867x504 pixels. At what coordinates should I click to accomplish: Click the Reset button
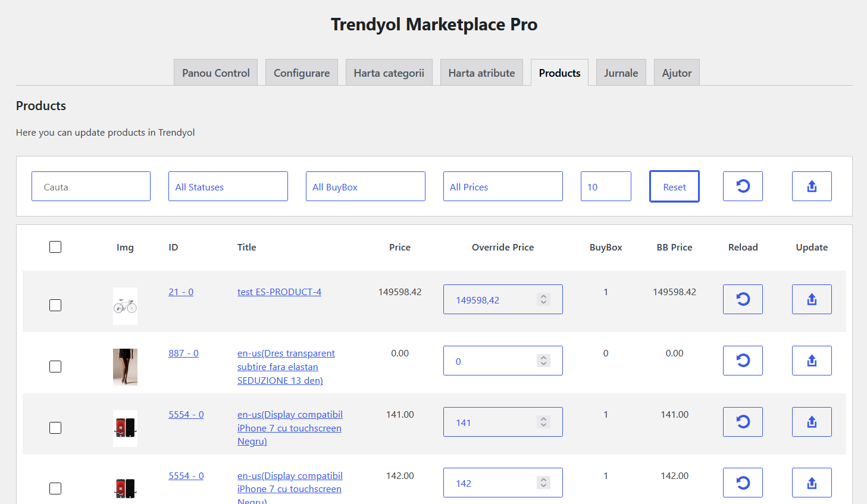(x=674, y=186)
